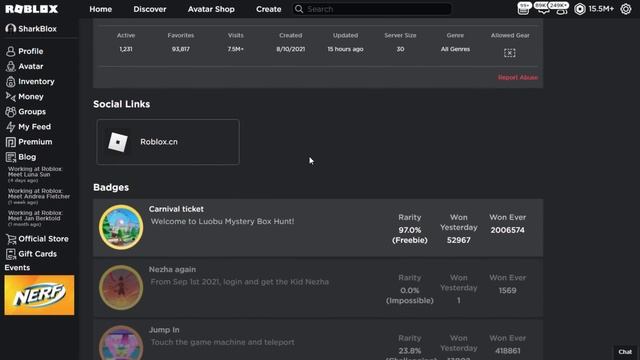Viewport: 640px width, 360px height.
Task: Click the search magnifier icon
Action: (299, 9)
